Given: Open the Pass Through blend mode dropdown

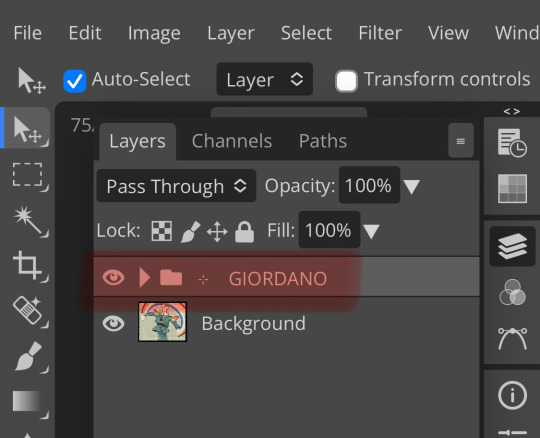Looking at the screenshot, I should (x=176, y=186).
